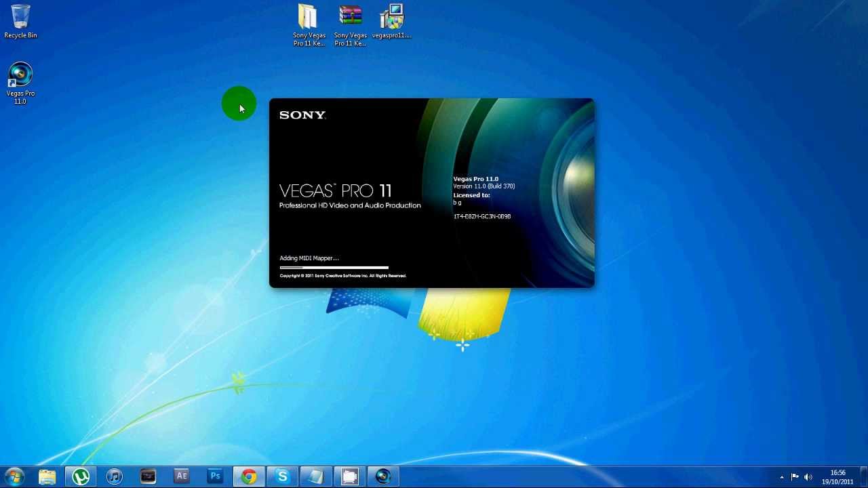Click the serial number text on the splash
The image size is (868, 488).
(482, 216)
